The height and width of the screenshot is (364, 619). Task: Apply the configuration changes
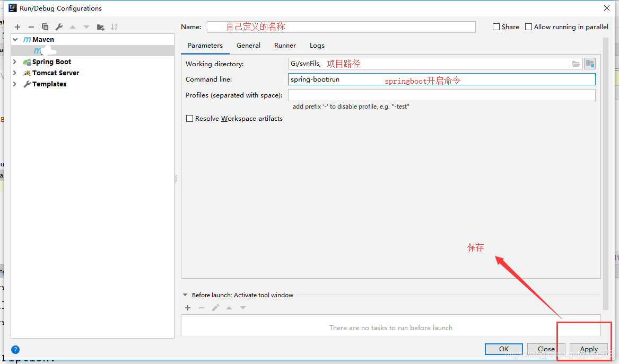(x=588, y=349)
